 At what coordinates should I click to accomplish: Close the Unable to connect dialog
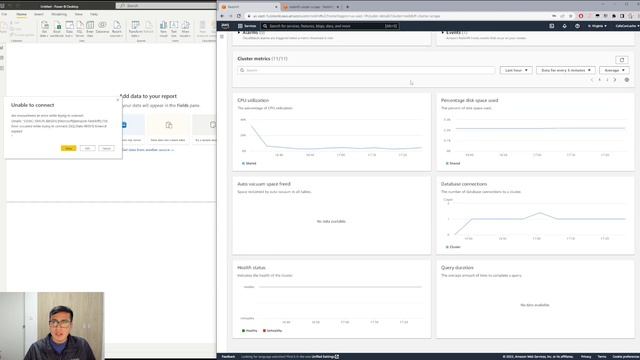pyautogui.click(x=118, y=100)
